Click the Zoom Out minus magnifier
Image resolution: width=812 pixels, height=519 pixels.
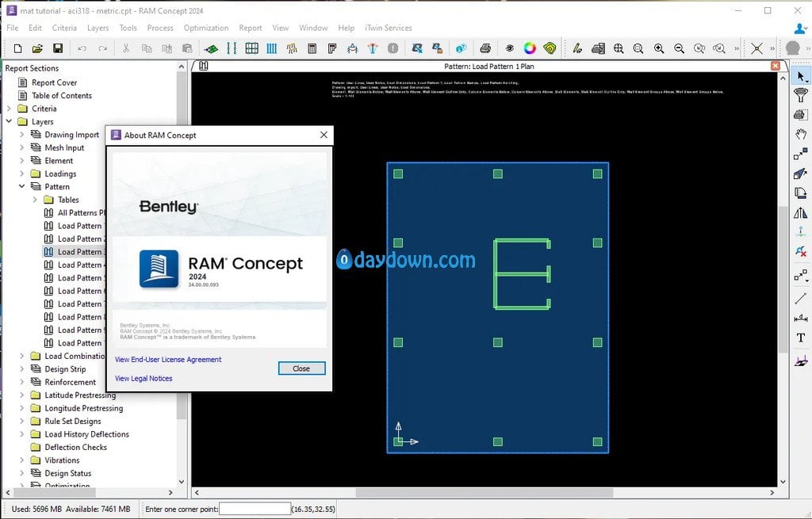click(x=679, y=48)
